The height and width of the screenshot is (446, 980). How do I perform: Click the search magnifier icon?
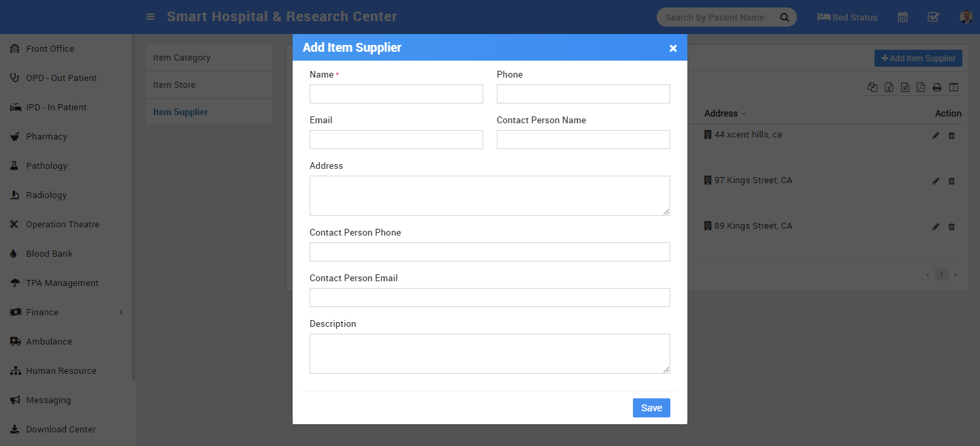(x=785, y=17)
